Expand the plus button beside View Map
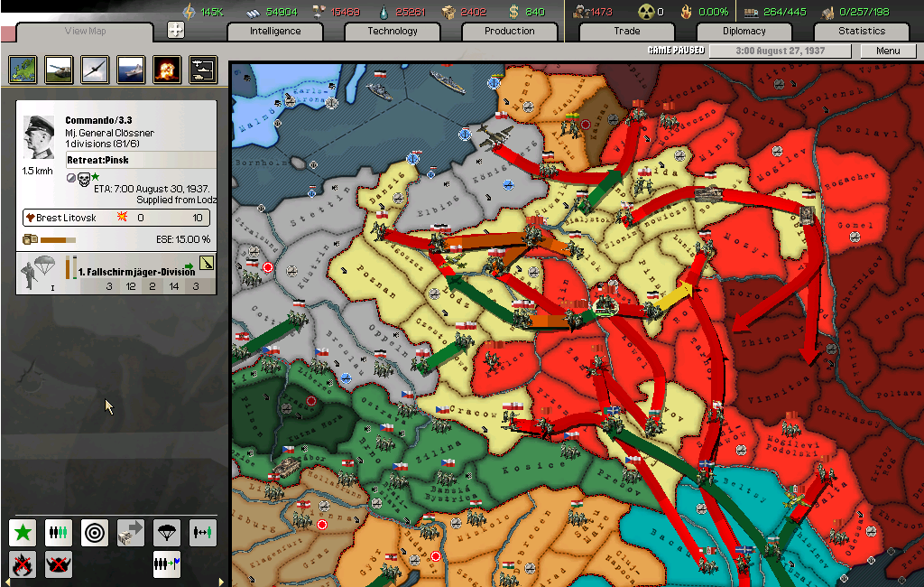The width and height of the screenshot is (924, 587). click(176, 31)
